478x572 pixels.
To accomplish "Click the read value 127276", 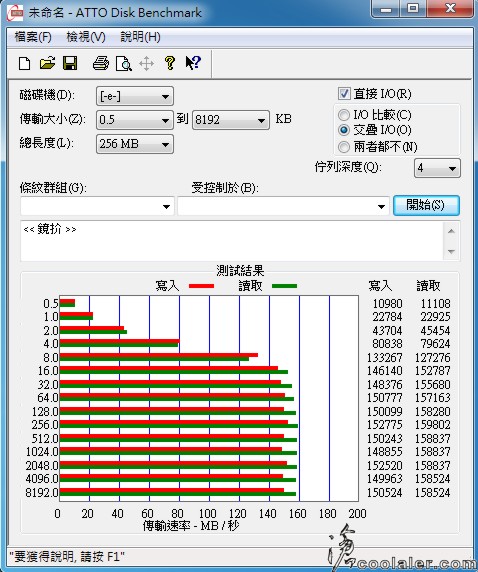I will click(433, 358).
